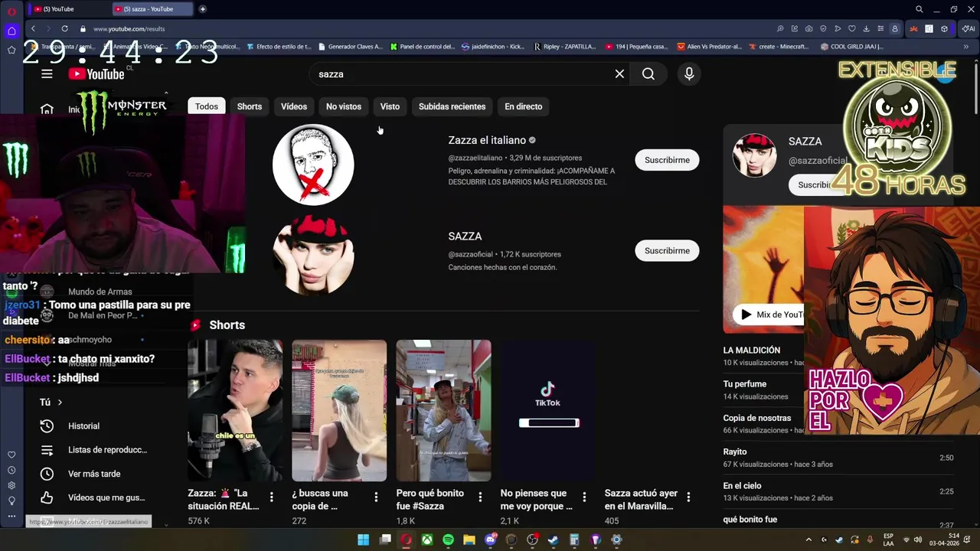Open the SAZZA channel avatar
Viewport: 980px width, 551px height.
(313, 255)
